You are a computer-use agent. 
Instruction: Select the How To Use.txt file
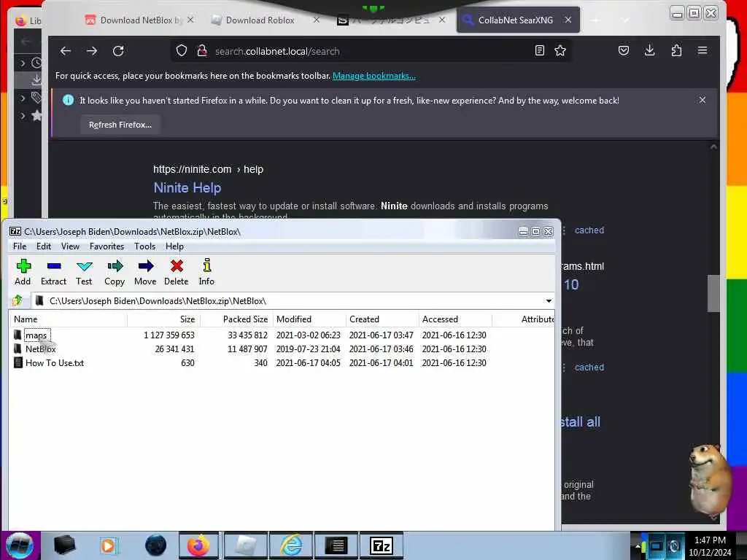(x=54, y=363)
